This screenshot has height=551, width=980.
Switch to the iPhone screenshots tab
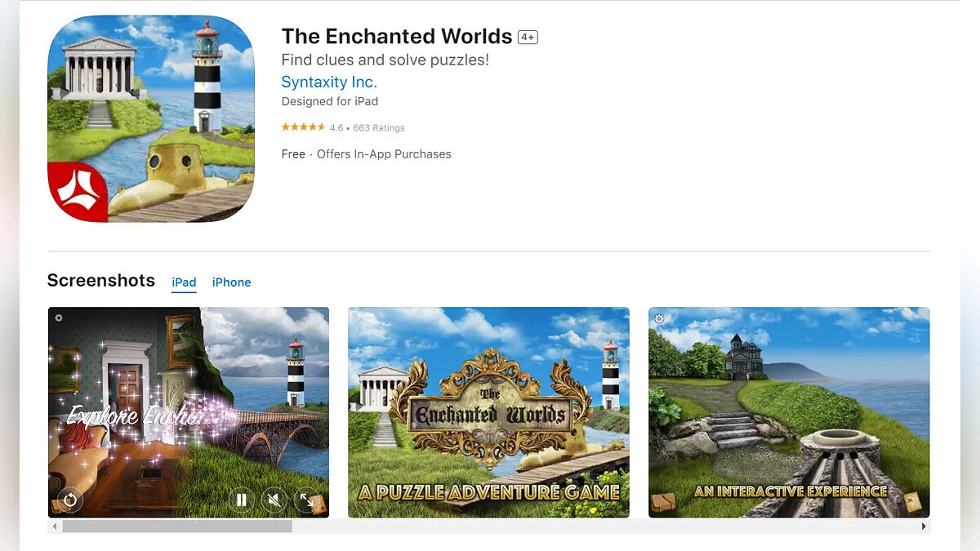coord(232,282)
